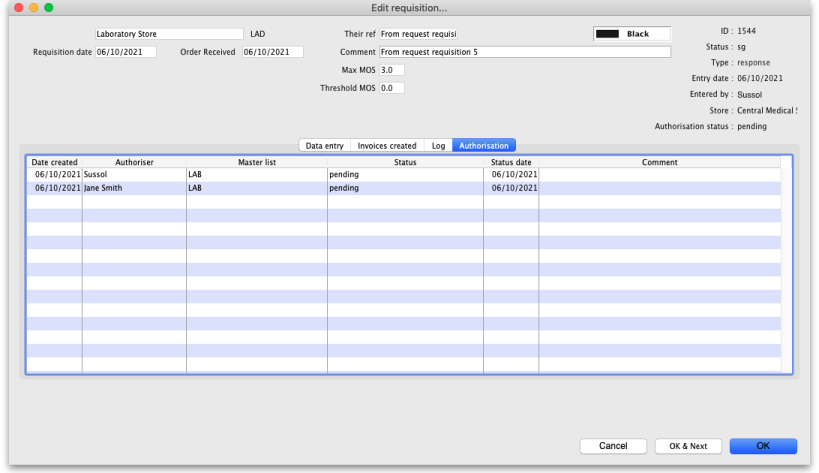The width and height of the screenshot is (819, 473).
Task: Select the Authorisation tab
Action: [484, 146]
